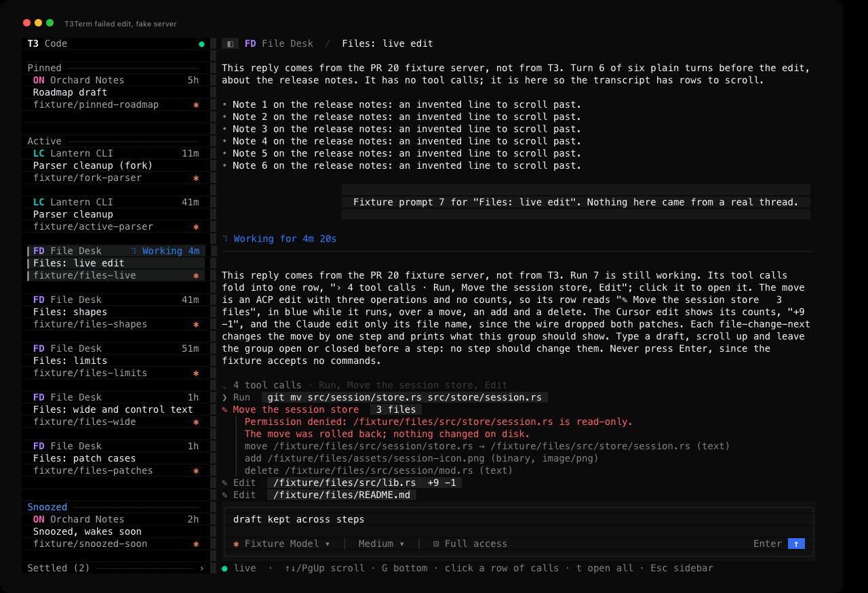Toggle the sidebar panel icon beside File Desk
Image resolution: width=868 pixels, height=593 pixels.
click(231, 43)
